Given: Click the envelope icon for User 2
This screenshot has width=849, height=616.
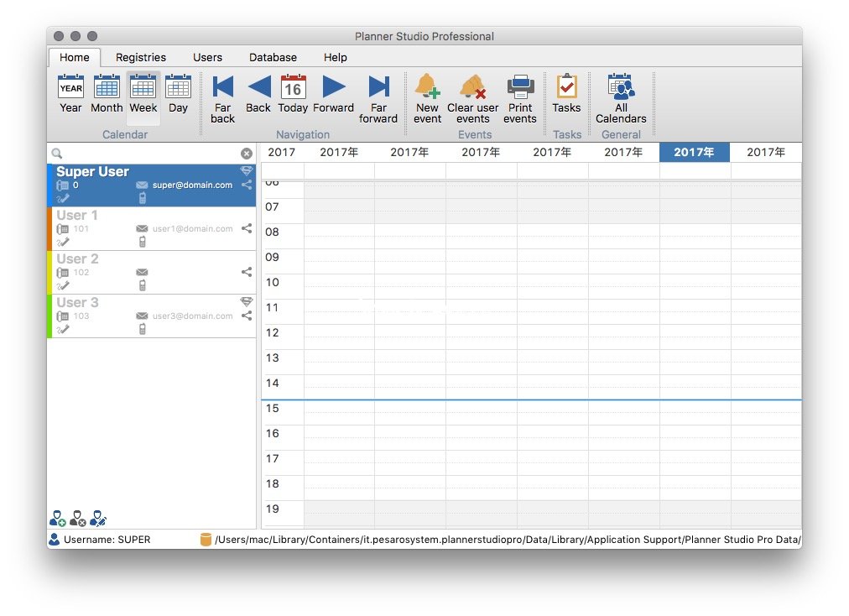Looking at the screenshot, I should 142,272.
